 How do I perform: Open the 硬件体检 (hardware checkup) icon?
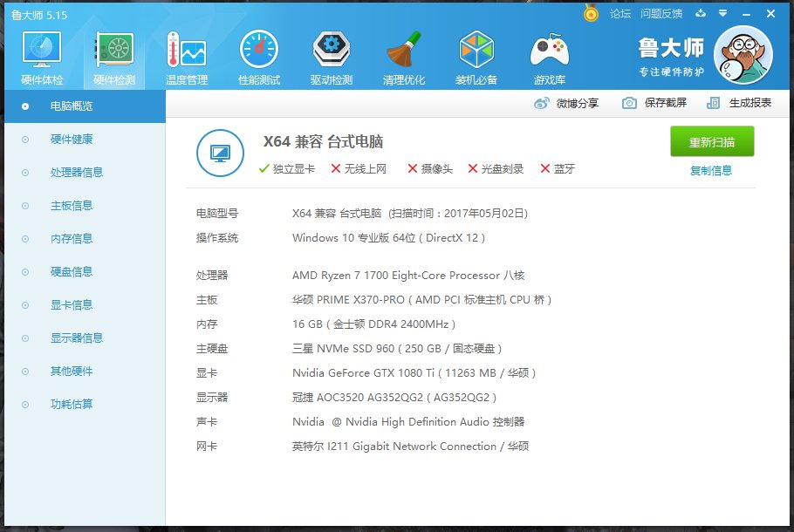point(40,55)
